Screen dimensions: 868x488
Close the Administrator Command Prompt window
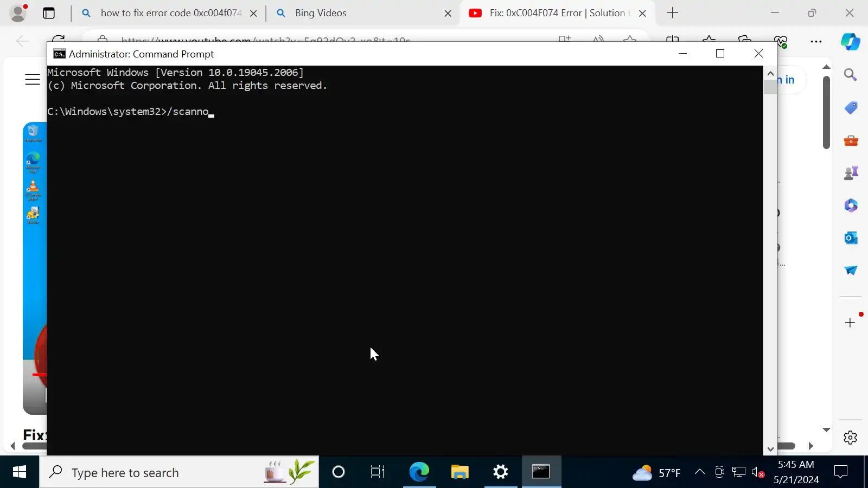click(x=758, y=54)
